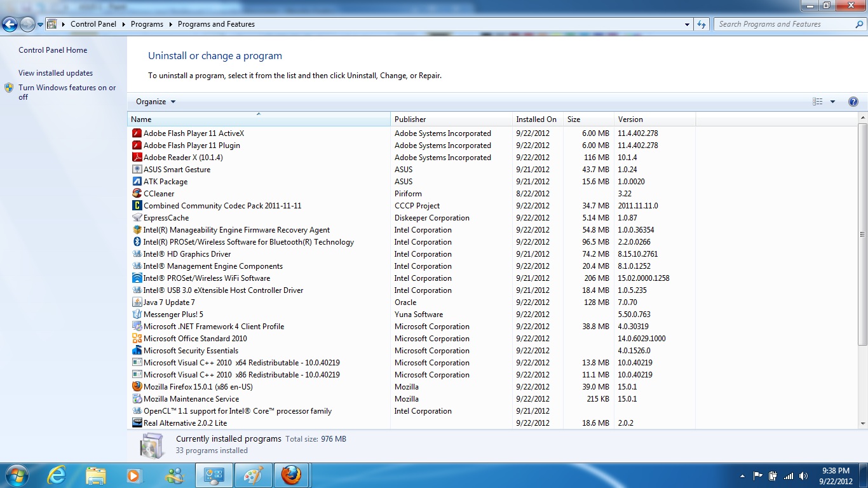Click the Back navigation button

tap(10, 25)
